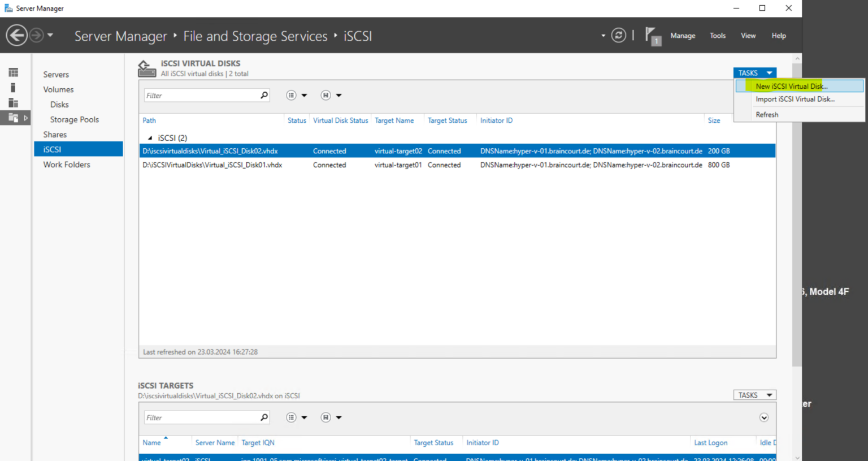Open Storage Pools in the navigation
The image size is (868, 461).
(x=74, y=119)
